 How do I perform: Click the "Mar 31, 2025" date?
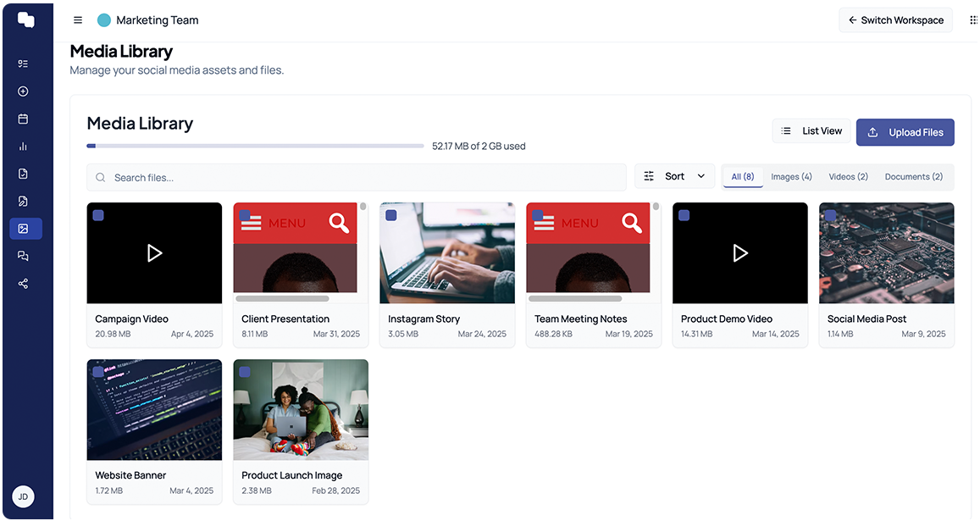click(x=336, y=334)
